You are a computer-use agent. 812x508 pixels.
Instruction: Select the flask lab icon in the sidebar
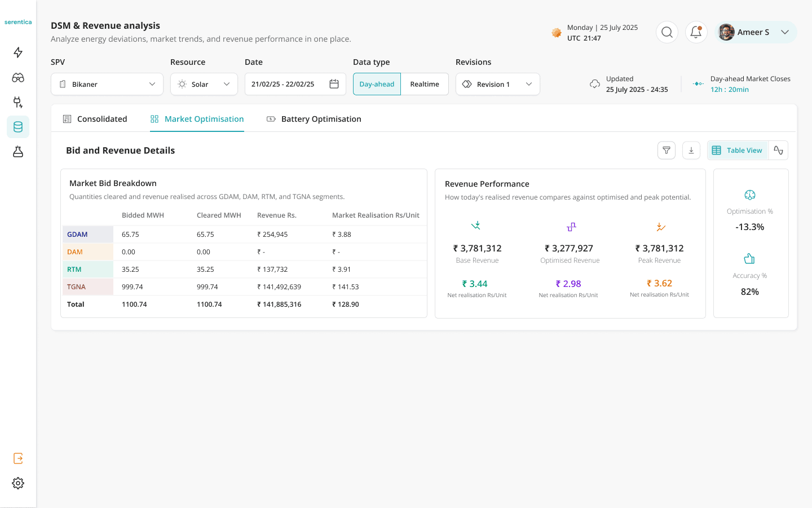point(18,152)
